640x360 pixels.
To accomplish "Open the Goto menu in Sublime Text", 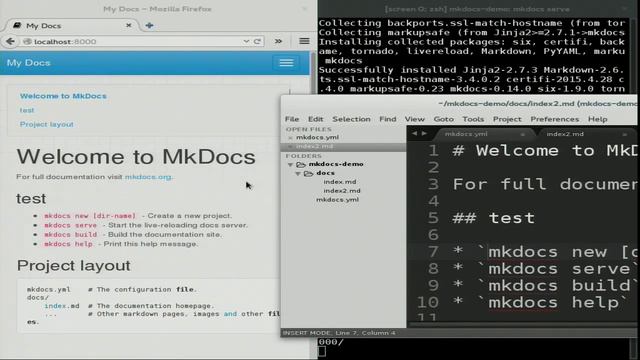I will pos(444,119).
